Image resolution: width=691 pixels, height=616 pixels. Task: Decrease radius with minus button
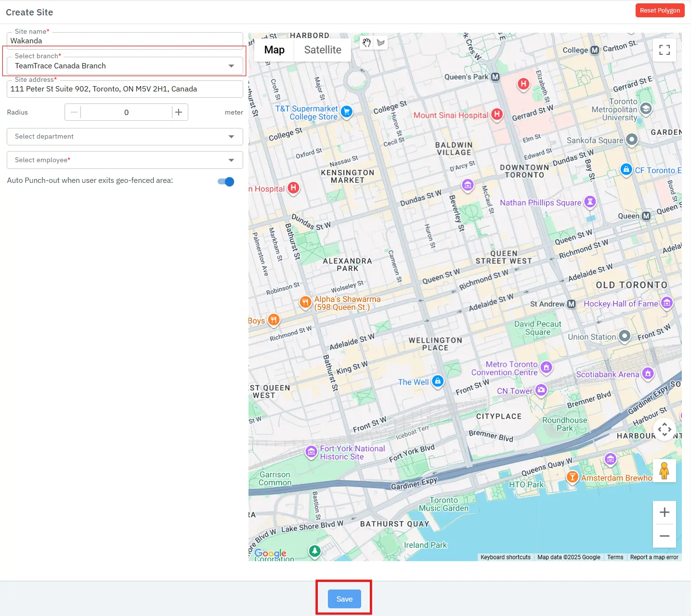pos(74,112)
